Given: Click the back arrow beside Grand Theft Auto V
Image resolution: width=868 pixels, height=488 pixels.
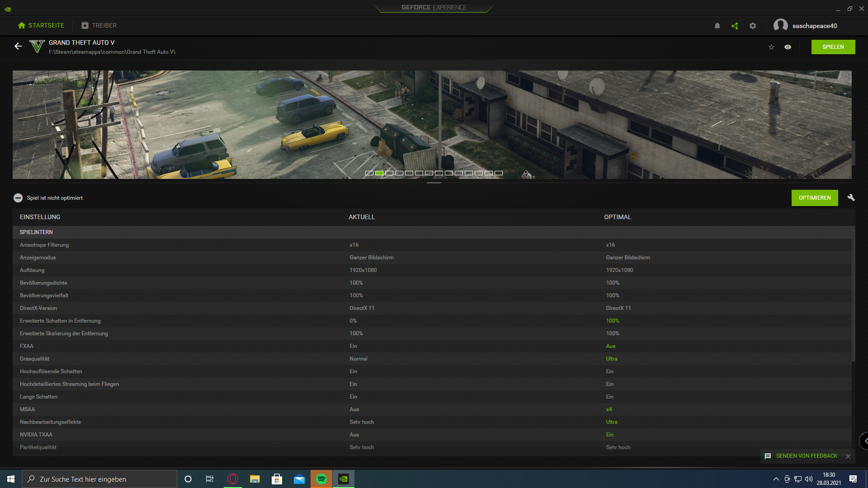Looking at the screenshot, I should [18, 46].
